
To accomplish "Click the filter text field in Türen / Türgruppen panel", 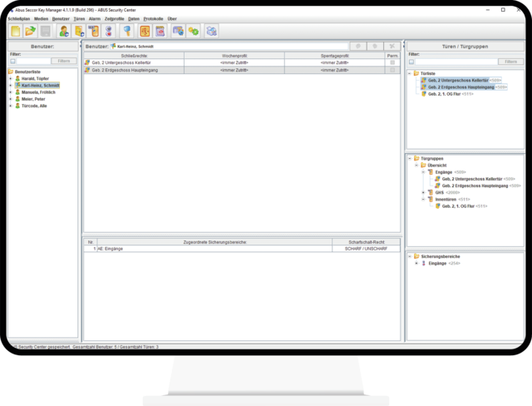I will point(456,62).
